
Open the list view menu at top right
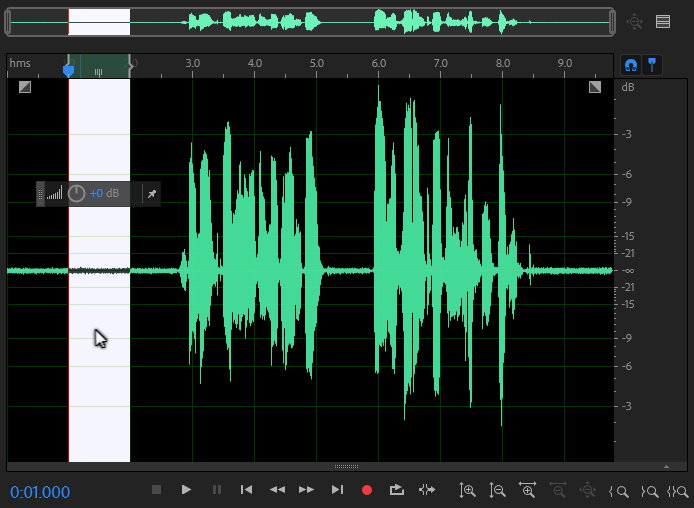pyautogui.click(x=662, y=21)
